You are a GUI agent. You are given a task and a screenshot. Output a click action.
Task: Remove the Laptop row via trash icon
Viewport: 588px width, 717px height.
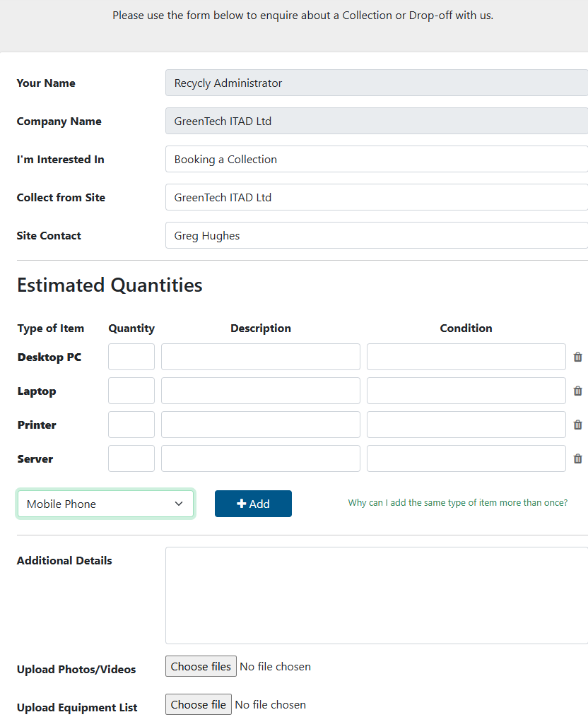(577, 391)
